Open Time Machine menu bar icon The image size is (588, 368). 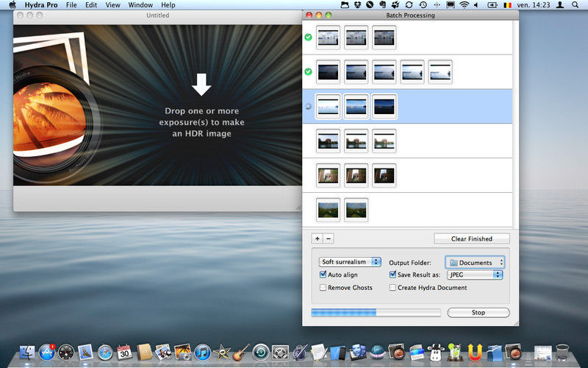point(423,5)
